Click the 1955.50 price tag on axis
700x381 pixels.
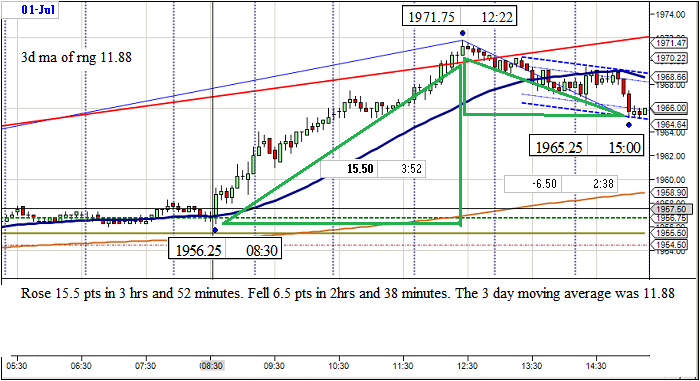[x=670, y=233]
